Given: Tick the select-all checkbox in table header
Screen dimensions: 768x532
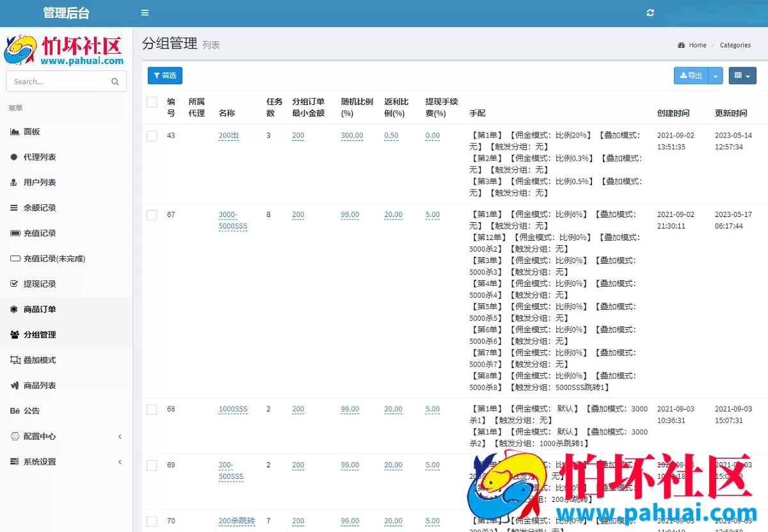Looking at the screenshot, I should click(152, 102).
